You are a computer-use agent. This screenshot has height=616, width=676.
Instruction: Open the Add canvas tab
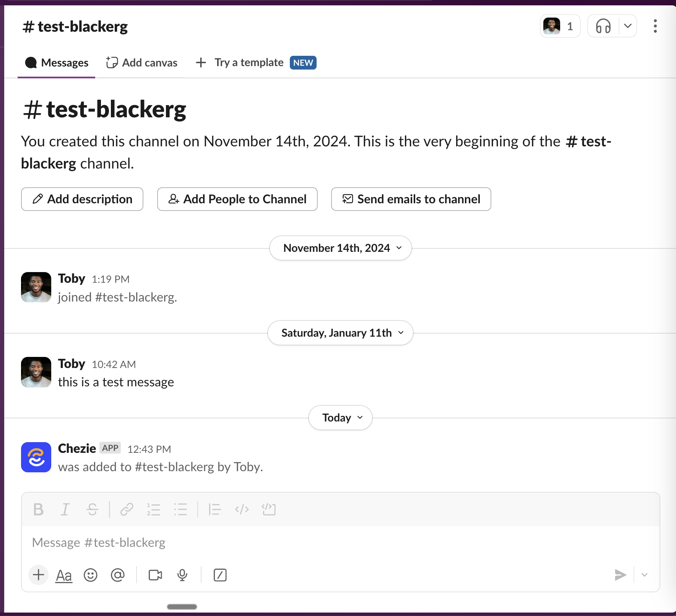(142, 63)
